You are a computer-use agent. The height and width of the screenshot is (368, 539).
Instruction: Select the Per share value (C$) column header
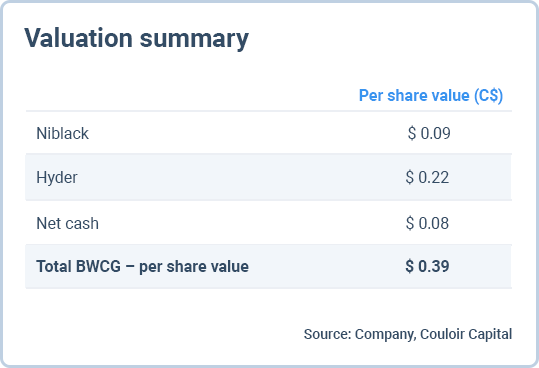pos(431,96)
